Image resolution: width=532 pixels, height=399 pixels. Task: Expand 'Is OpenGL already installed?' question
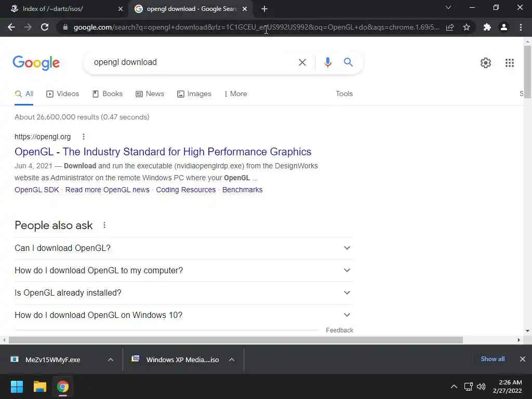pyautogui.click(x=183, y=293)
